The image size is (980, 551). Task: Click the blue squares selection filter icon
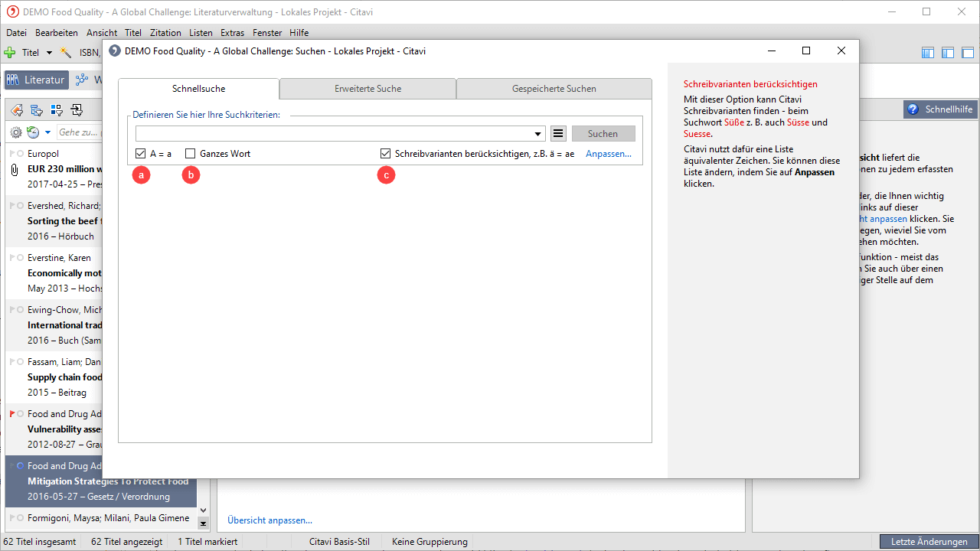[x=56, y=110]
